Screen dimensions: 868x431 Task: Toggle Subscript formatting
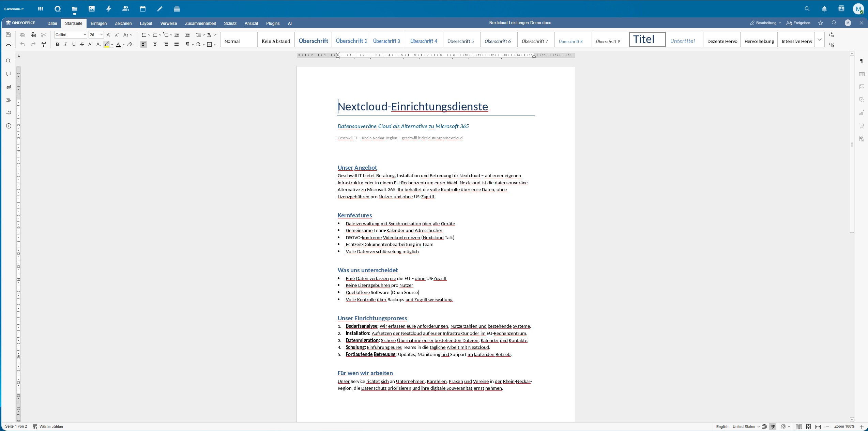(x=98, y=44)
